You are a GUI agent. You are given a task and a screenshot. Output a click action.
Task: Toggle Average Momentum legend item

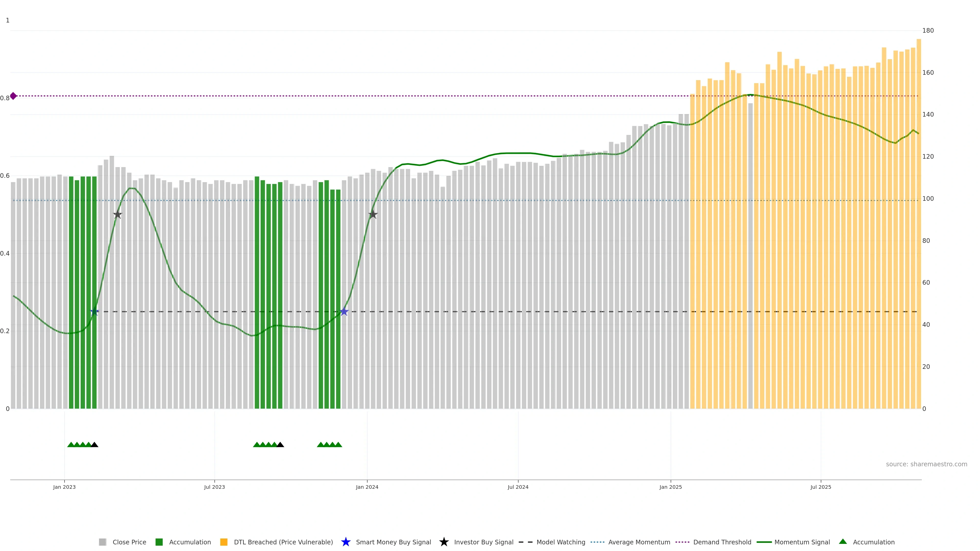pos(639,542)
